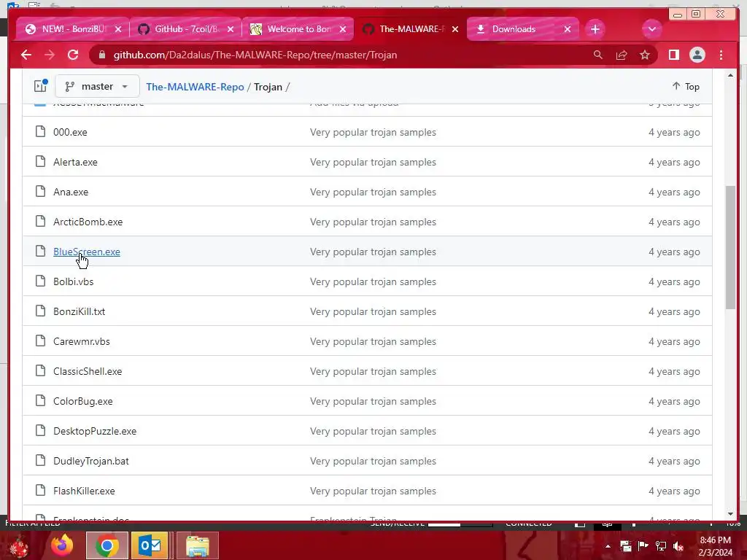Viewport: 747px width, 560px height.
Task: Close the Downloads tab
Action: [x=568, y=29]
